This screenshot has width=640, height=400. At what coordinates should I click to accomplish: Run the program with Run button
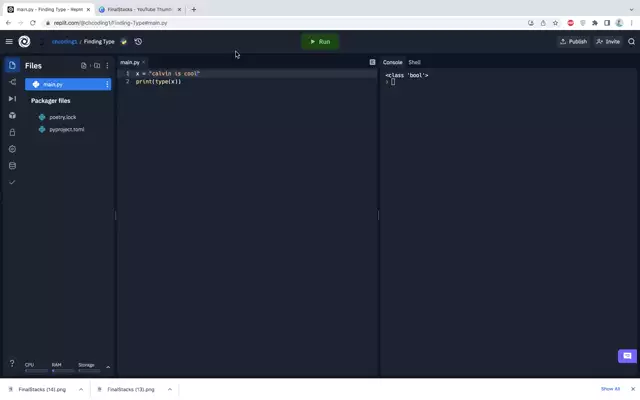point(320,42)
